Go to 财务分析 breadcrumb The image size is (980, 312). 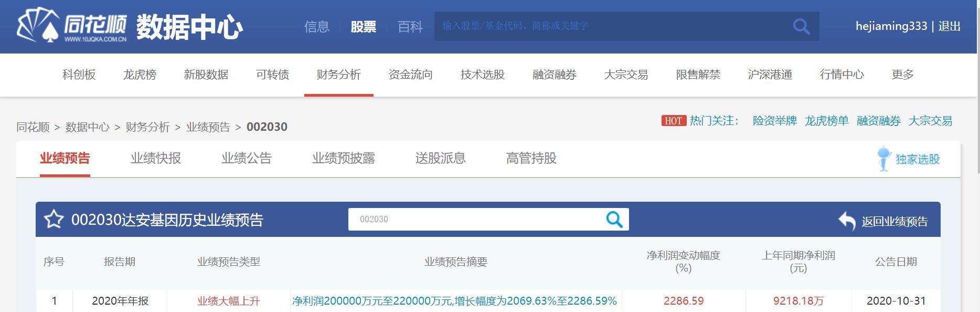pyautogui.click(x=148, y=127)
